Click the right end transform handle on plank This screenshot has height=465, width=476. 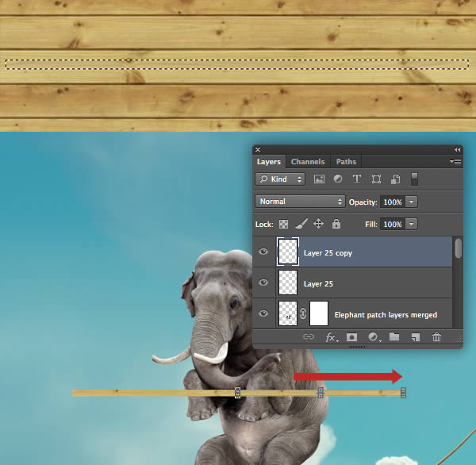403,393
